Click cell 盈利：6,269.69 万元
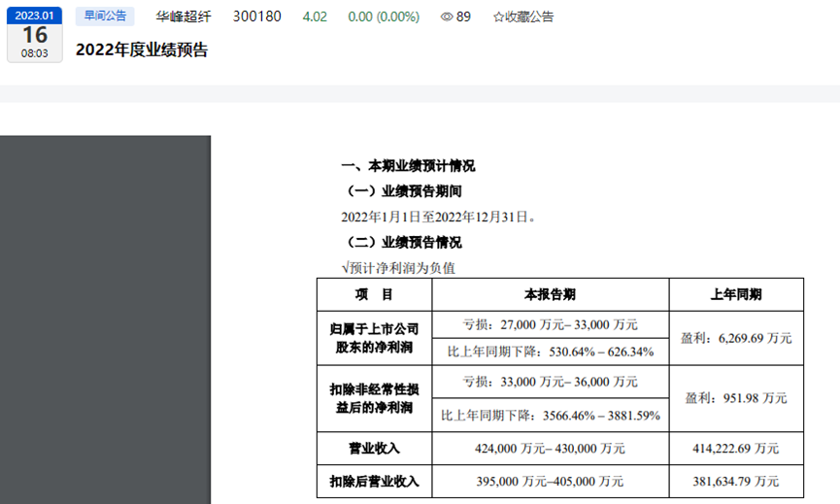 click(736, 338)
